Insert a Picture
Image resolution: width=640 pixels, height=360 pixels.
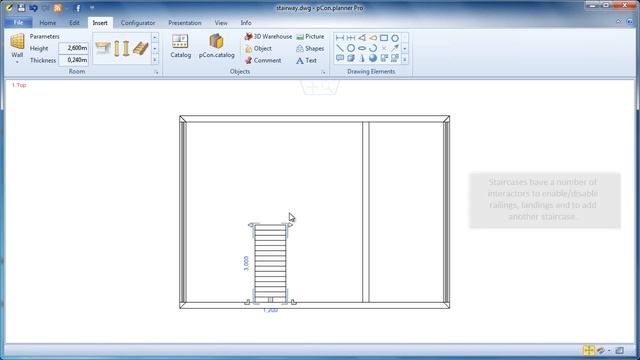pos(310,36)
